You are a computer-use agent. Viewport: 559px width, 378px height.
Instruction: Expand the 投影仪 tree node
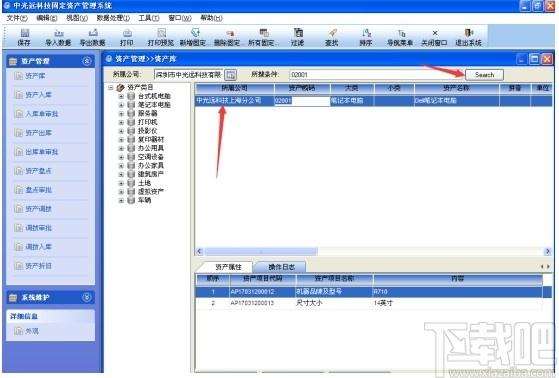pyautogui.click(x=121, y=131)
